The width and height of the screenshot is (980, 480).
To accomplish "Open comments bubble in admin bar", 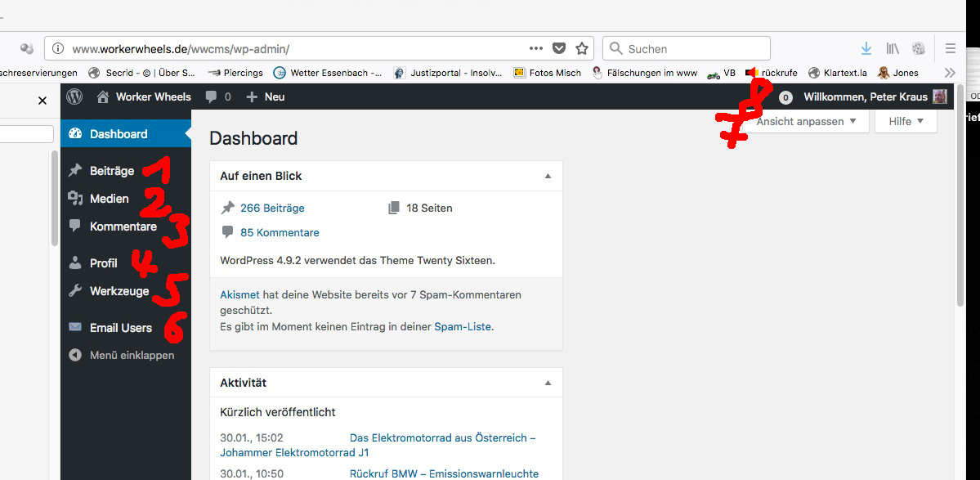I will click(218, 96).
